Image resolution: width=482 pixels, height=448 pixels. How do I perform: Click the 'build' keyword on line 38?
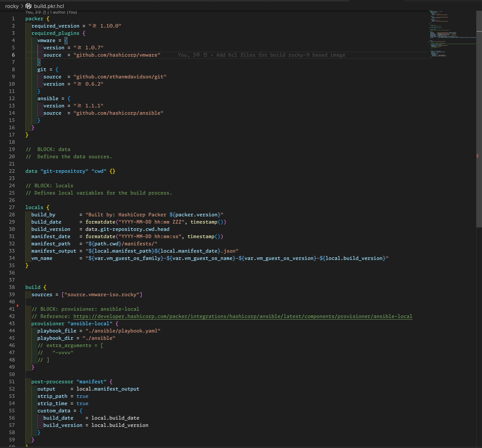pyautogui.click(x=33, y=287)
